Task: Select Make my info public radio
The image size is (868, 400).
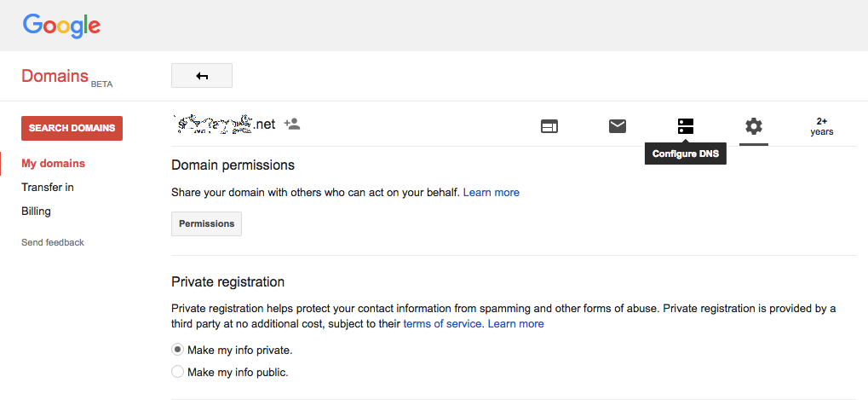Action: pos(178,373)
